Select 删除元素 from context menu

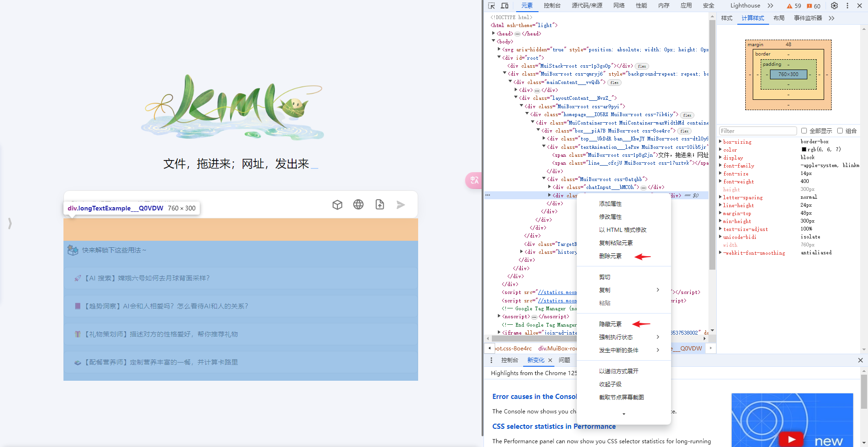(610, 256)
